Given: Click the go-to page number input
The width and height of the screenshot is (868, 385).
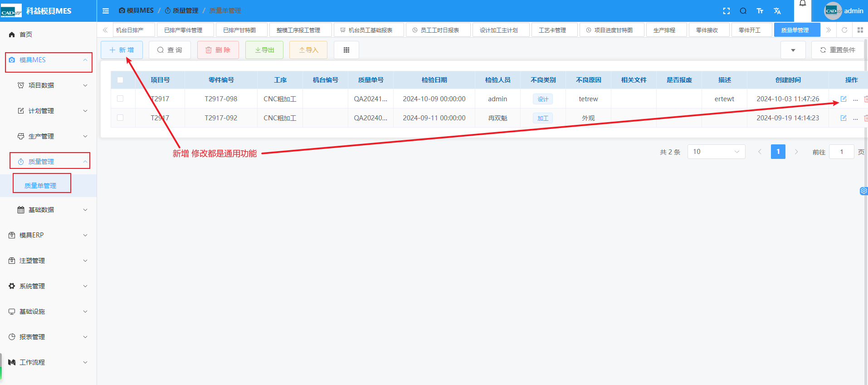Looking at the screenshot, I should (x=842, y=152).
